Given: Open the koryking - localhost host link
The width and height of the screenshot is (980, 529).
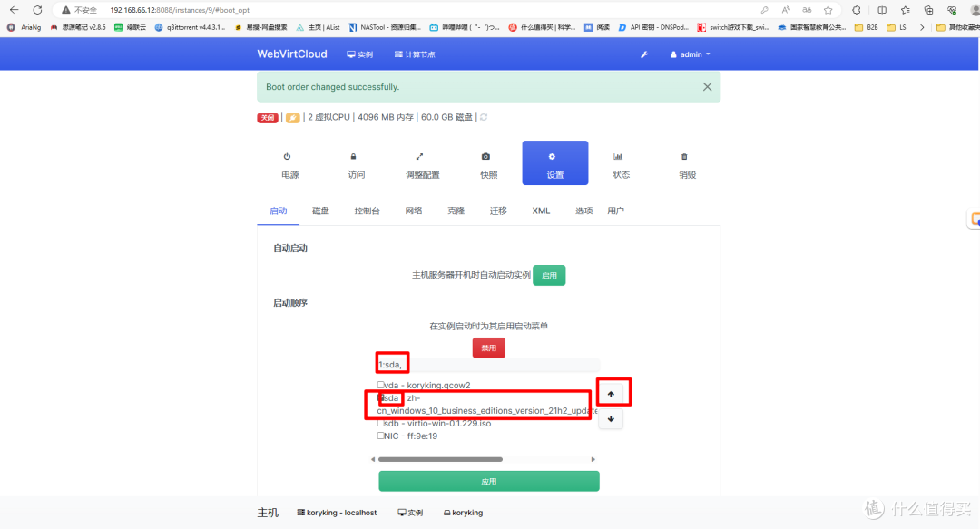Looking at the screenshot, I should [x=337, y=513].
